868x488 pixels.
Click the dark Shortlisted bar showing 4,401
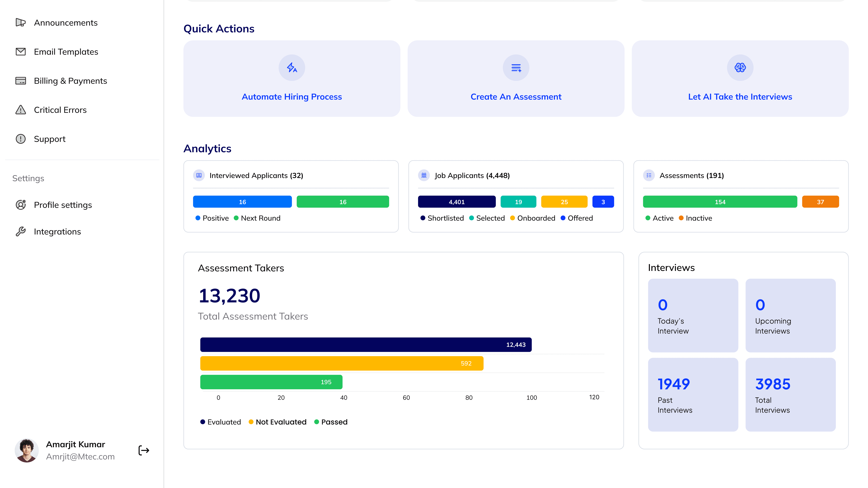tap(457, 202)
